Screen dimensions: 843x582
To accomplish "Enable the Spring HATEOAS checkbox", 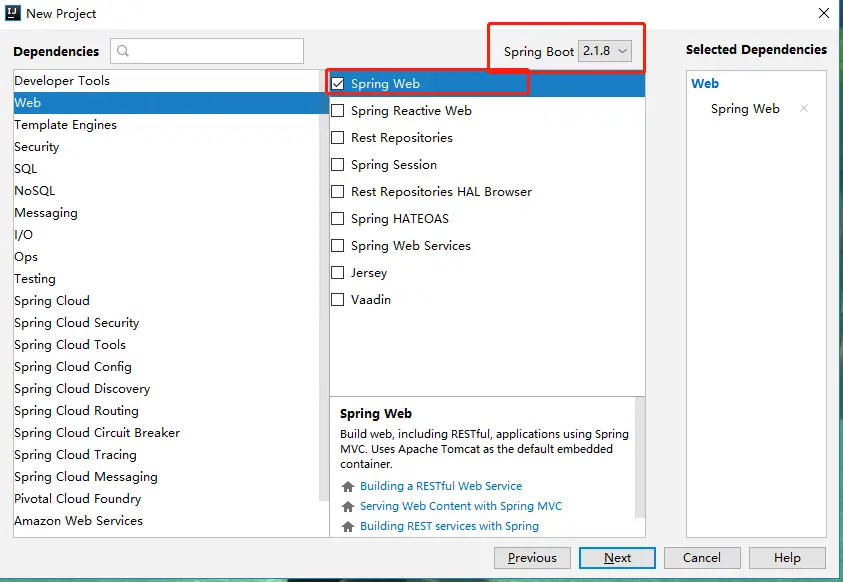I will [x=338, y=218].
